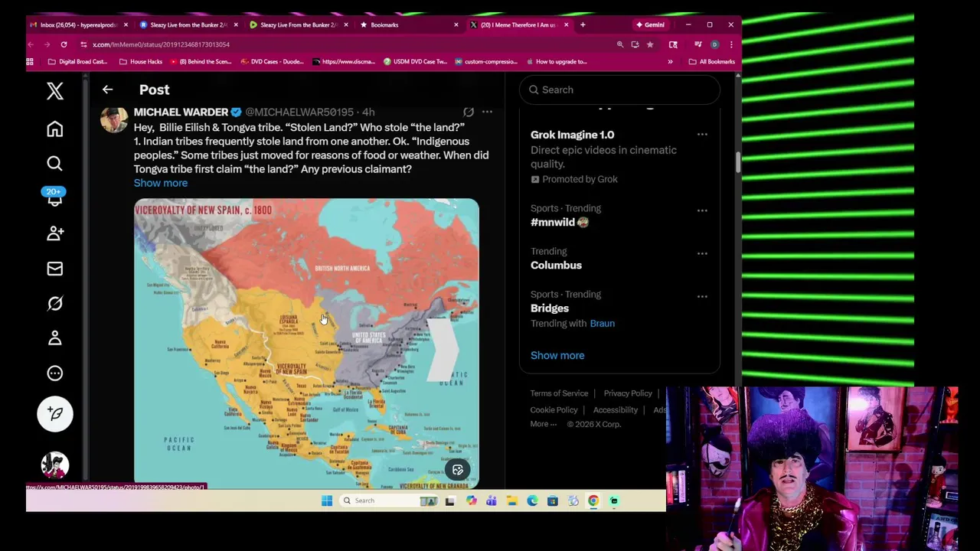Focus the X Search field
Screen dimensions: 980x551
click(619, 90)
